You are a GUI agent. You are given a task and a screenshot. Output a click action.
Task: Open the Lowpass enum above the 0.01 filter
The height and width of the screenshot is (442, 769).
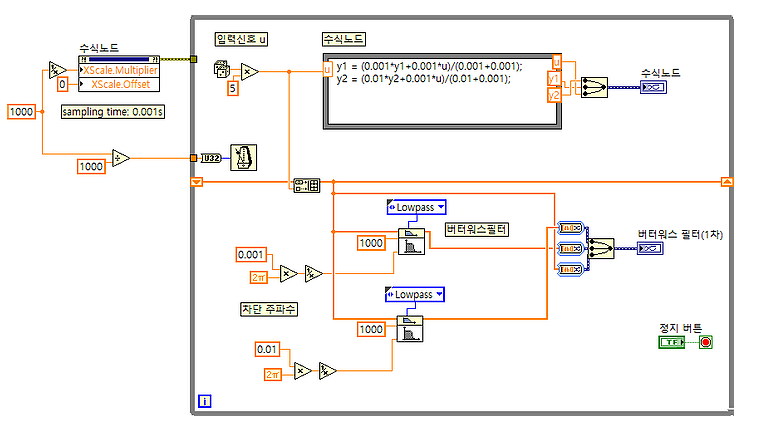(x=415, y=294)
